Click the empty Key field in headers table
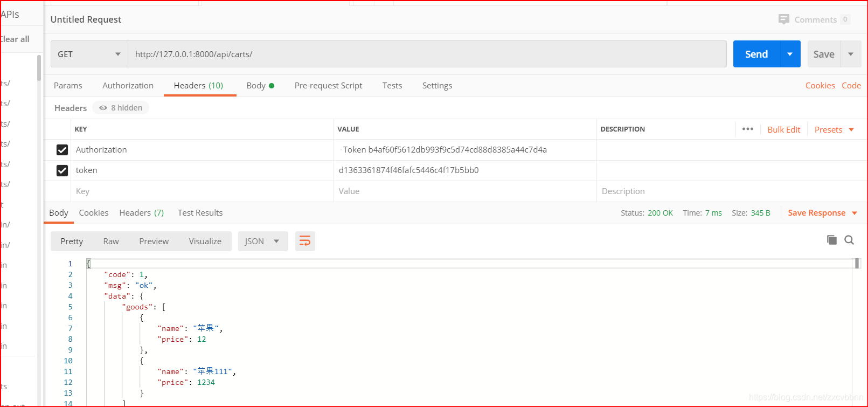This screenshot has height=407, width=868. pyautogui.click(x=202, y=191)
